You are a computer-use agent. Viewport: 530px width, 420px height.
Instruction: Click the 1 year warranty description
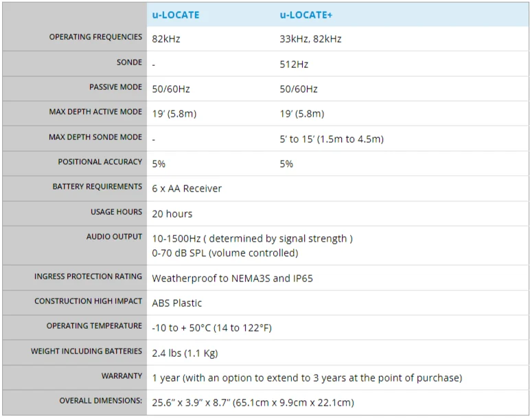(x=307, y=377)
